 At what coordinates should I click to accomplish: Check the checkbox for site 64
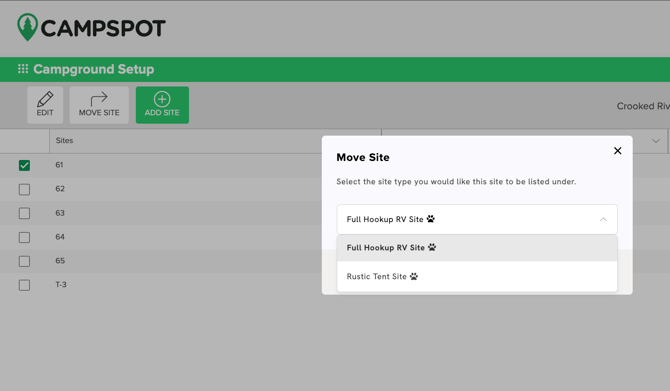tap(24, 237)
